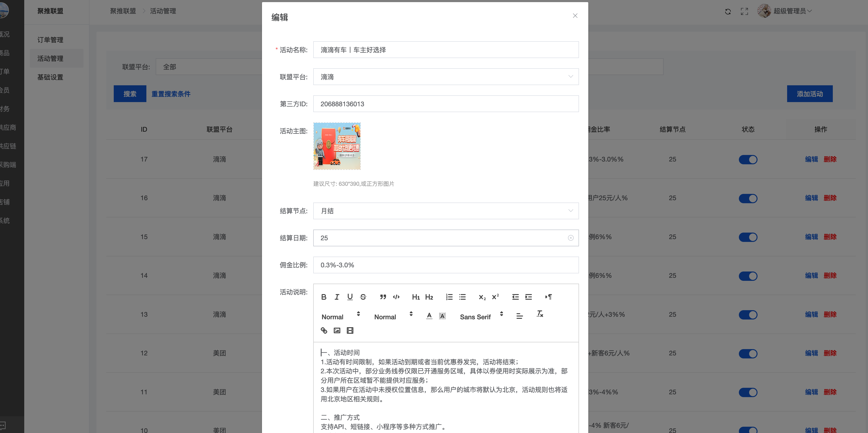Screen dimensions: 868x433
Task: Insert a link using the link icon
Action: point(324,330)
